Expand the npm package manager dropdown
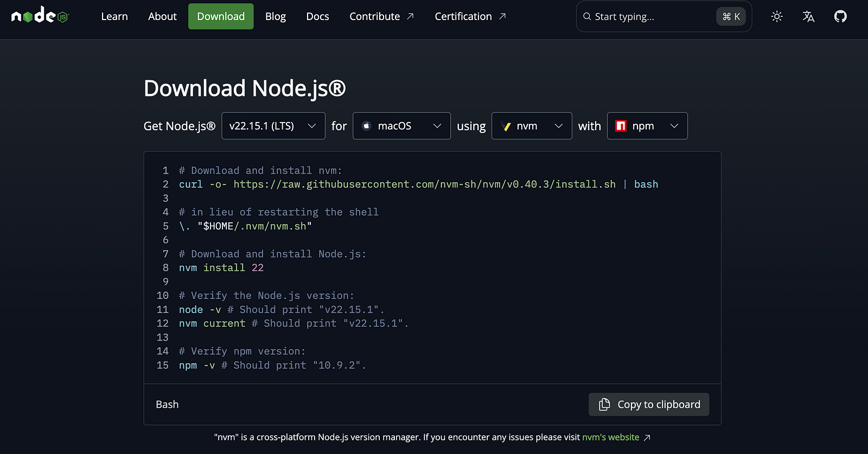 click(647, 126)
